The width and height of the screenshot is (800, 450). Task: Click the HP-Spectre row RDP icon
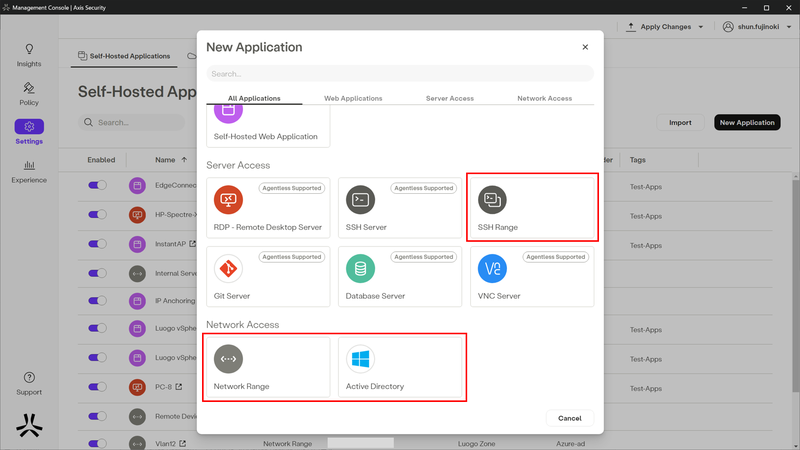(x=137, y=215)
